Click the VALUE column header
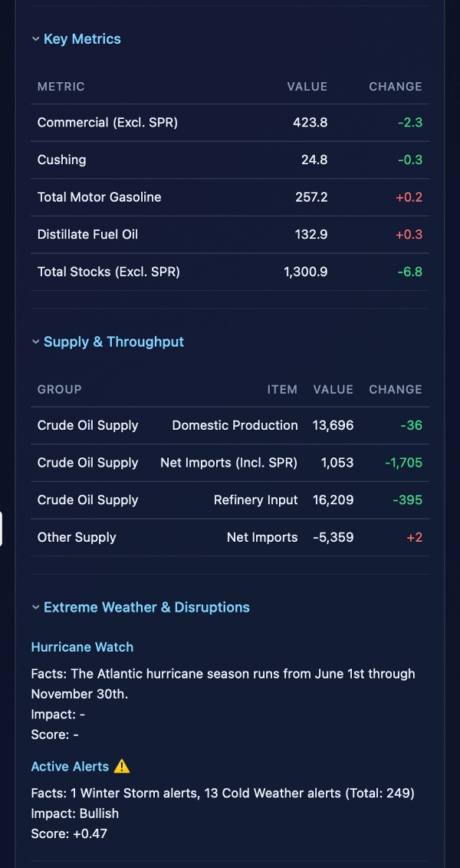Screen dimensions: 460x868 pos(307,87)
